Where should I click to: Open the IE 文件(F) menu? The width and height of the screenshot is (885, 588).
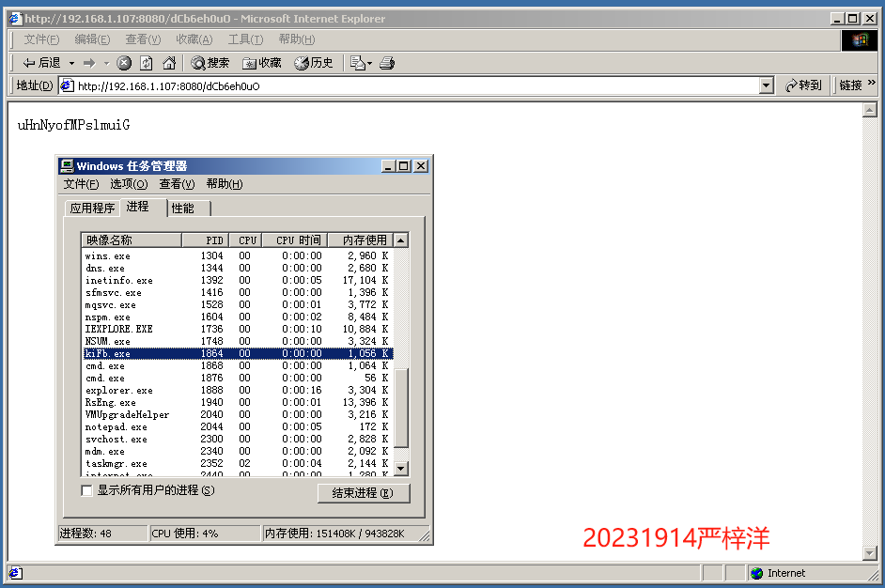pos(41,39)
